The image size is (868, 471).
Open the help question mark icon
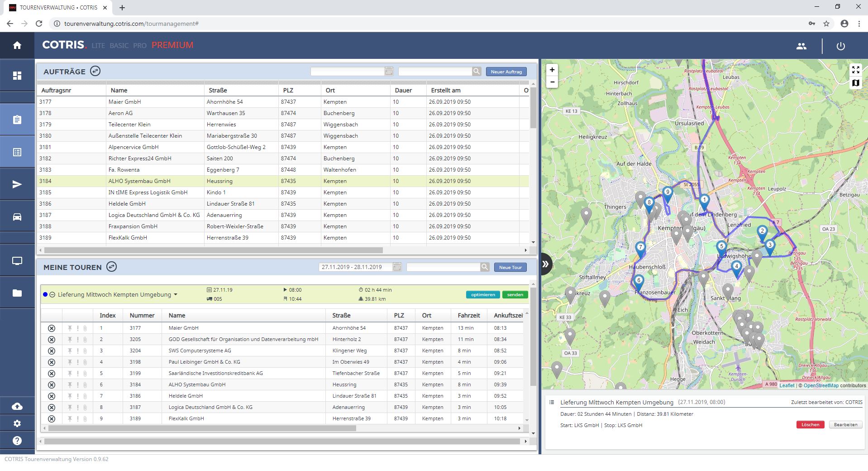(17, 441)
